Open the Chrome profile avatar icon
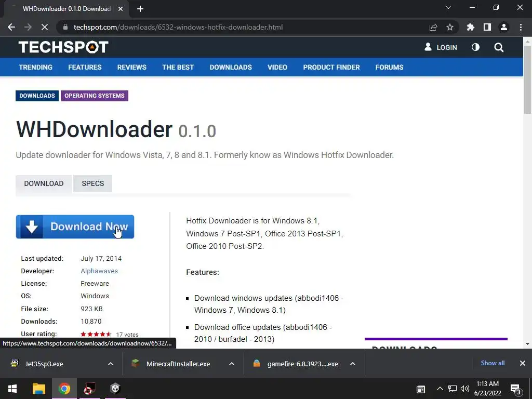This screenshot has width=532, height=399. pos(504,27)
